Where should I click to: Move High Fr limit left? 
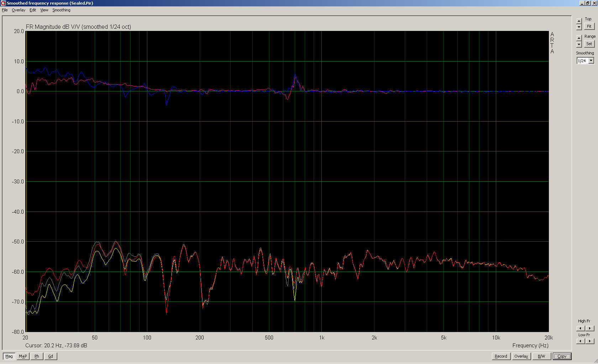click(x=581, y=328)
